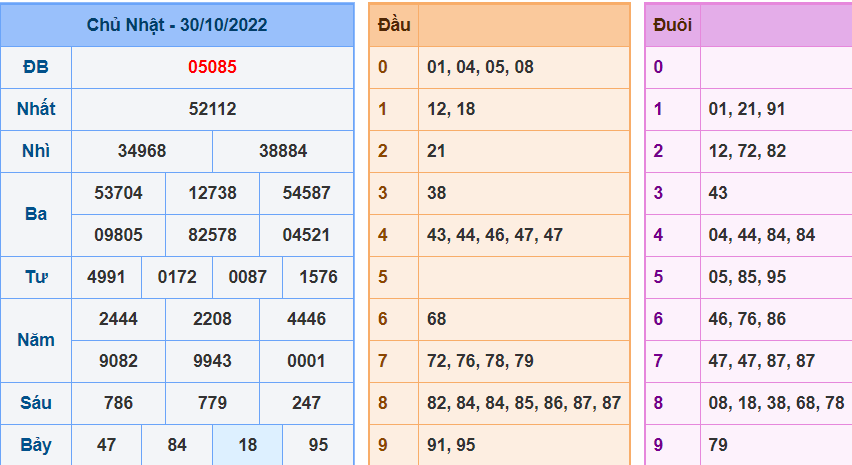852x465 pixels.
Task: Click the Đuôi column header
Action: coord(673,25)
